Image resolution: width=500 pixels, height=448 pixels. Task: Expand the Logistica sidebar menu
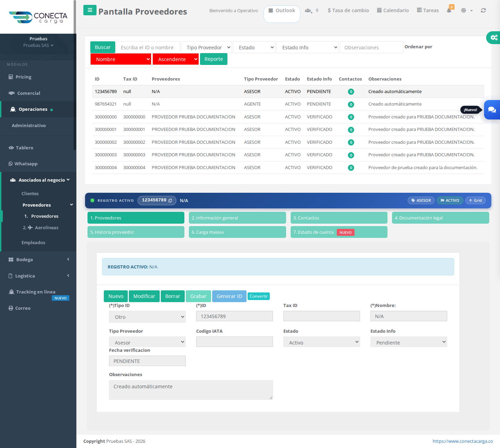tap(38, 276)
